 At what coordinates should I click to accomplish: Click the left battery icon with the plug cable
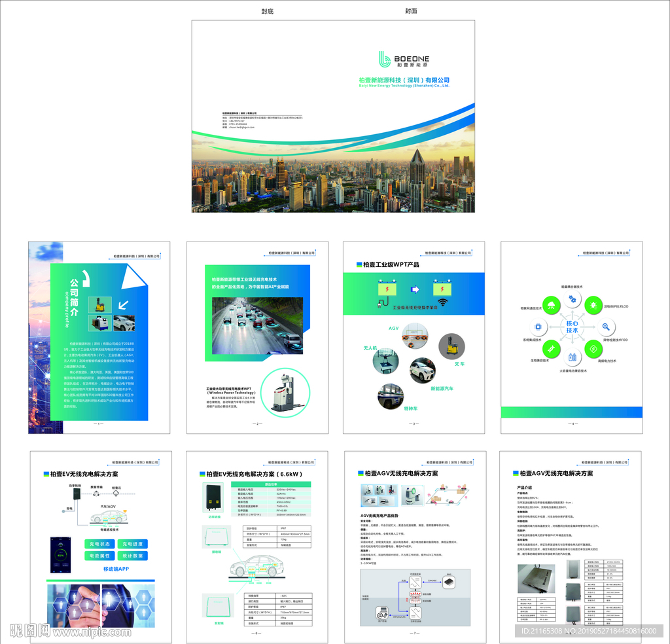coord(387,293)
